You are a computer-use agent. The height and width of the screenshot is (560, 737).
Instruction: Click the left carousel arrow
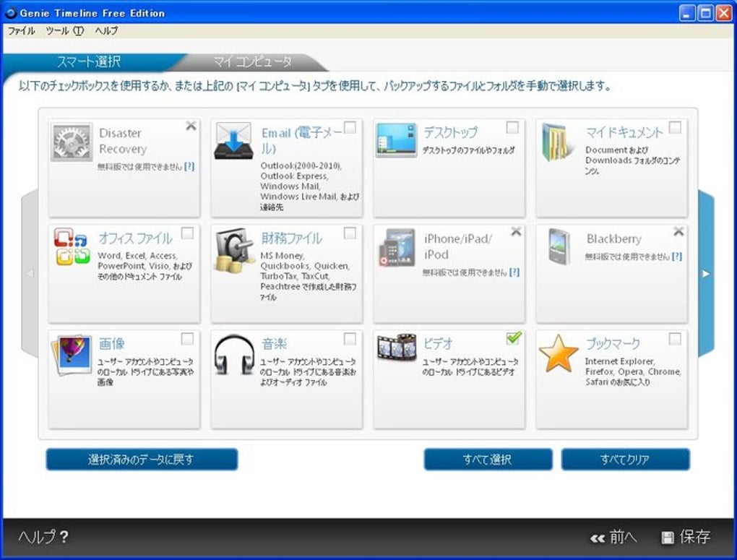(x=27, y=273)
